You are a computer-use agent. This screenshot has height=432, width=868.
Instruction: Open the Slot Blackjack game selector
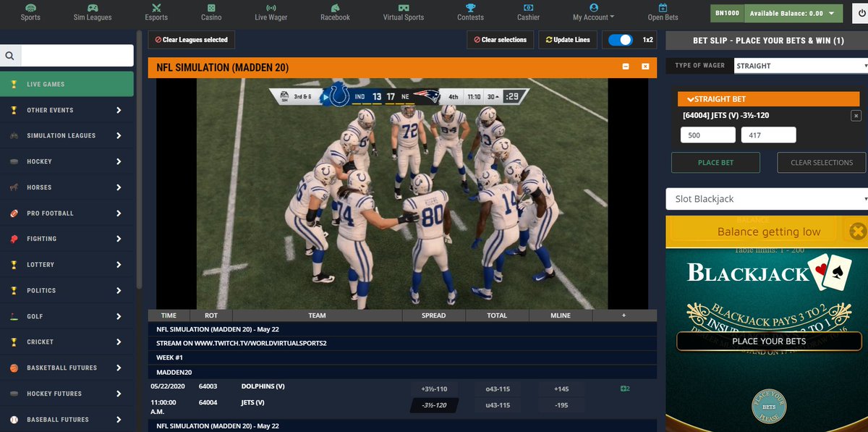click(767, 199)
